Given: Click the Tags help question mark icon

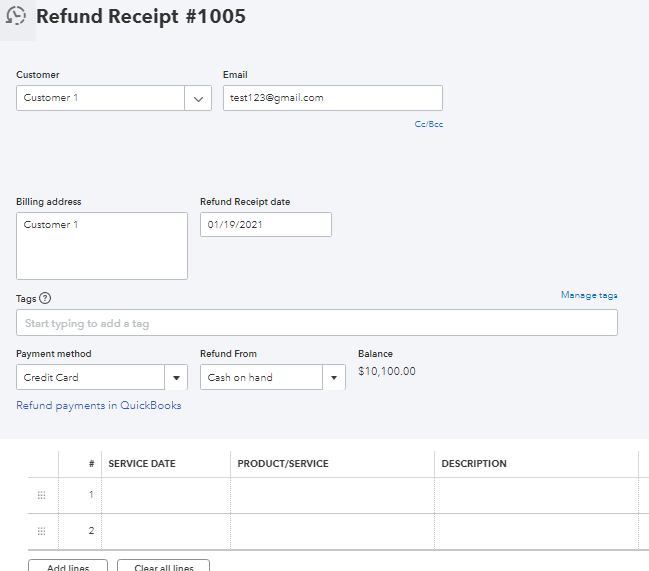Looking at the screenshot, I should (45, 298).
